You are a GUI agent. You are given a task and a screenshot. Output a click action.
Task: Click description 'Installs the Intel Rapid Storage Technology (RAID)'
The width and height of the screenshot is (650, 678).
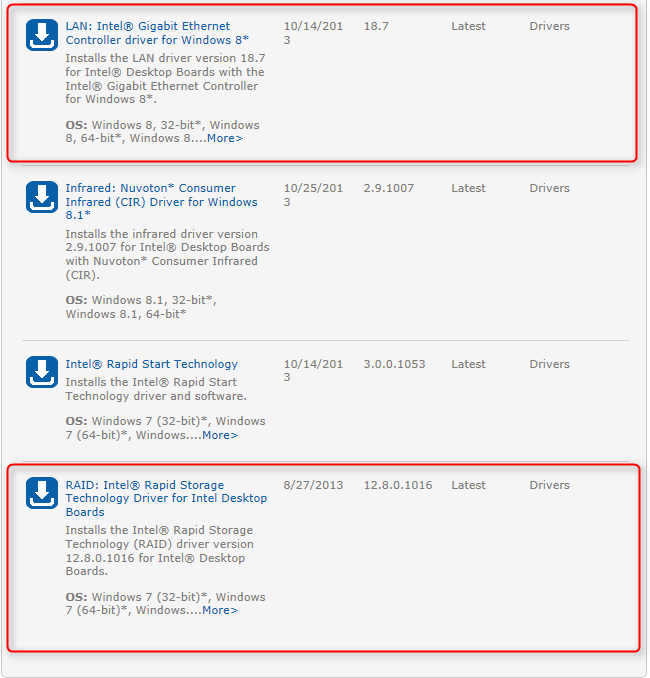click(160, 550)
